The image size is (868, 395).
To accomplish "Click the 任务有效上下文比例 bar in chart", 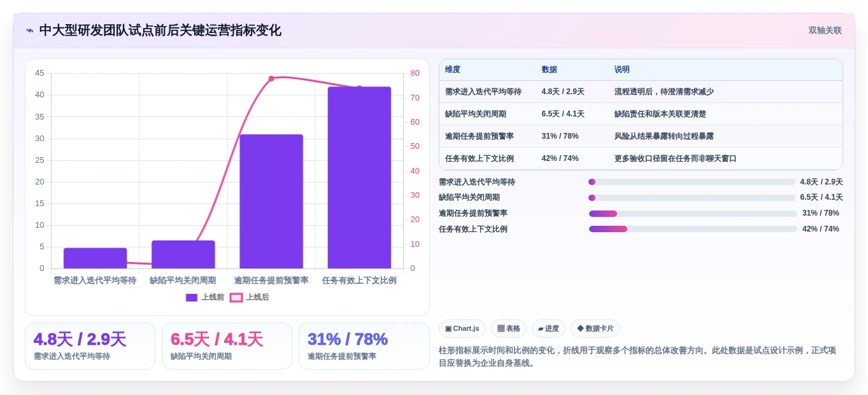I will [359, 177].
